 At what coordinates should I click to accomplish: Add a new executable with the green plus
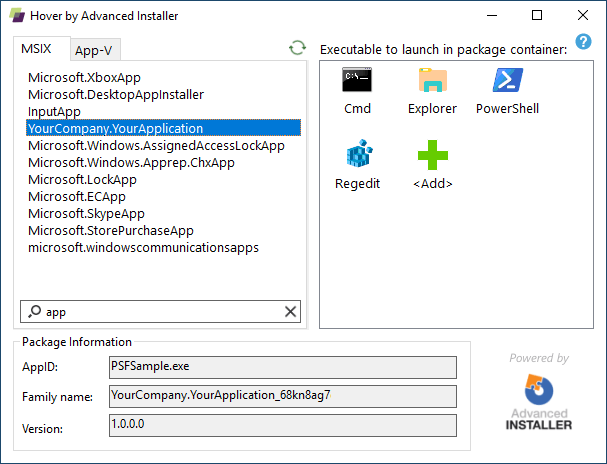(x=433, y=164)
